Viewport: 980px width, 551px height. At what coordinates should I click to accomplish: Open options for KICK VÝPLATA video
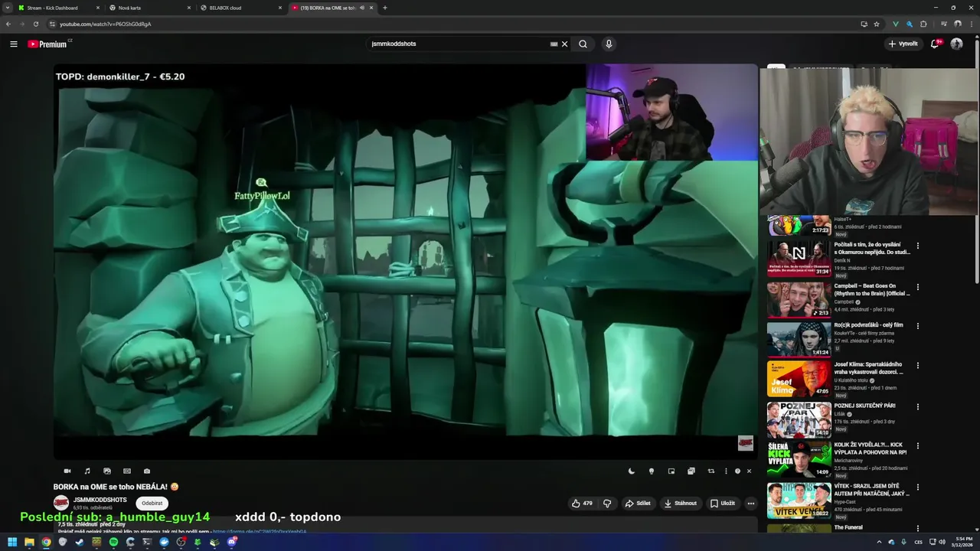tap(918, 445)
